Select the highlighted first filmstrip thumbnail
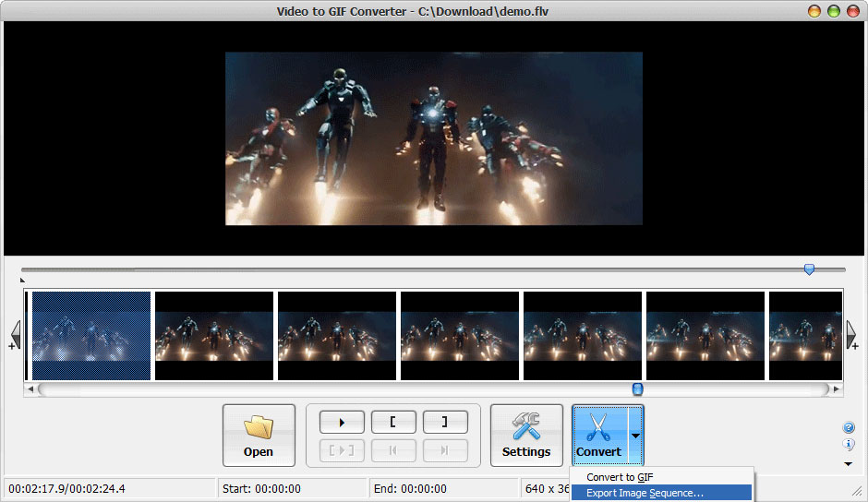 point(91,335)
